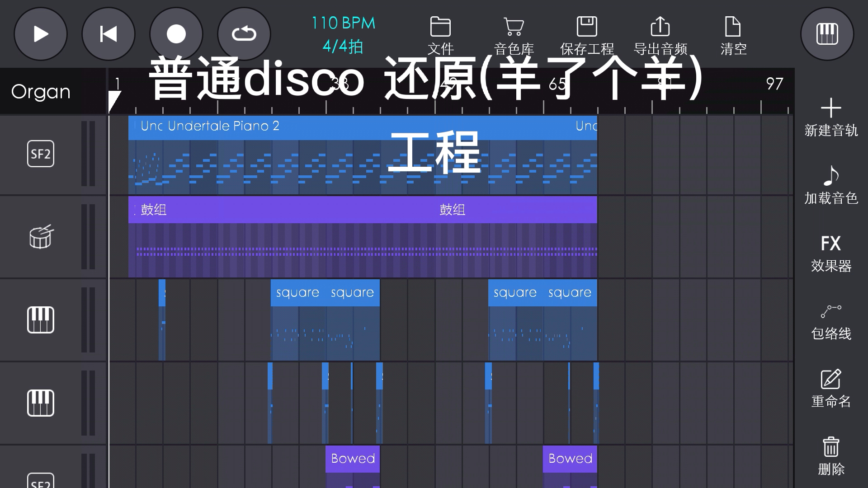Viewport: 868px width, 488px height.
Task: Rename the track using 重命名
Action: (x=831, y=389)
